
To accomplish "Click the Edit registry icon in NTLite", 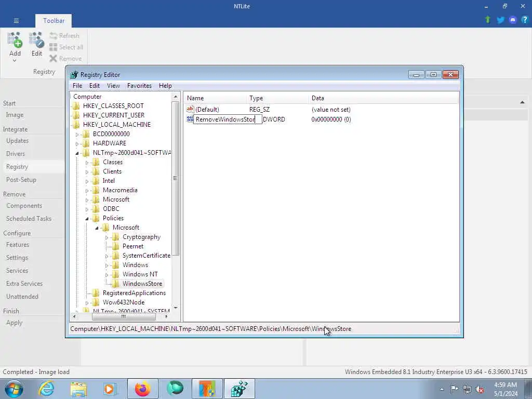I will [37, 40].
